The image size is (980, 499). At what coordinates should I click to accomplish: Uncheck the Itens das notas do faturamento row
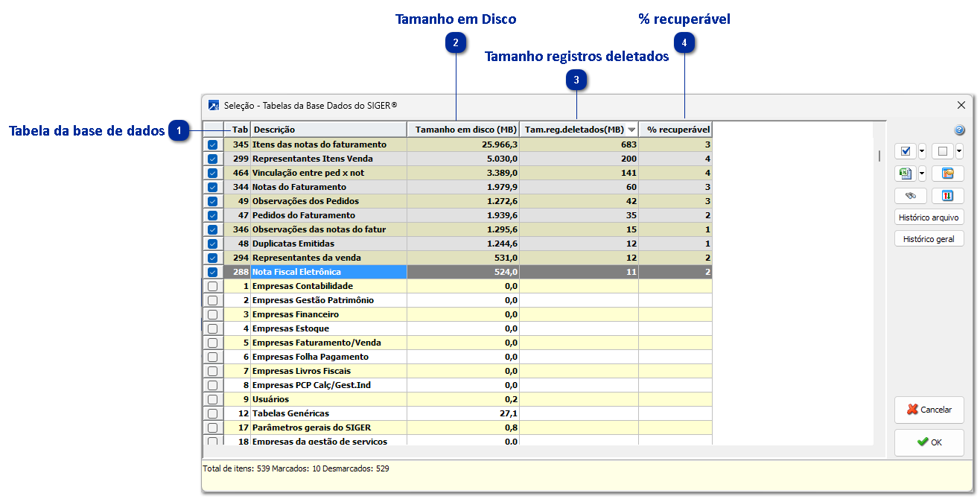tap(213, 144)
